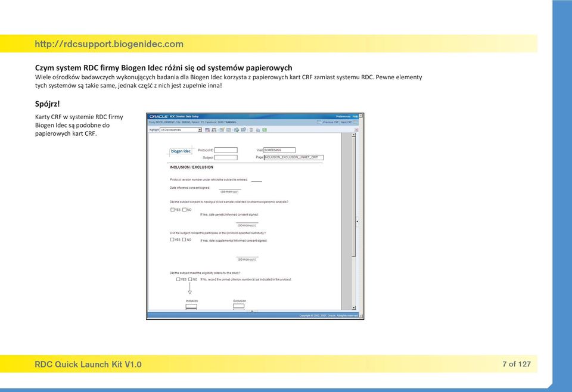The height and width of the screenshot is (392, 572).
Task: Click the notepad-with-pencil toolbar icon
Action: tap(222, 130)
